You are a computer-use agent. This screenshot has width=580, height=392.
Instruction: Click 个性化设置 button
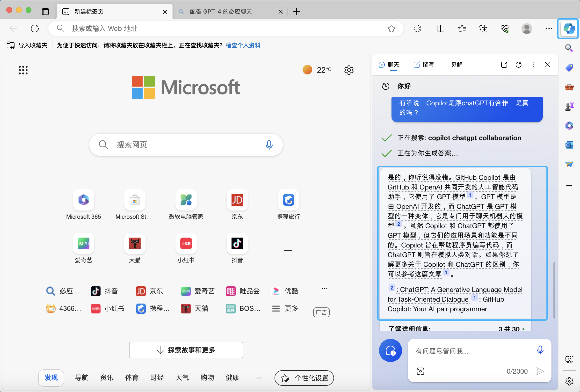304,378
